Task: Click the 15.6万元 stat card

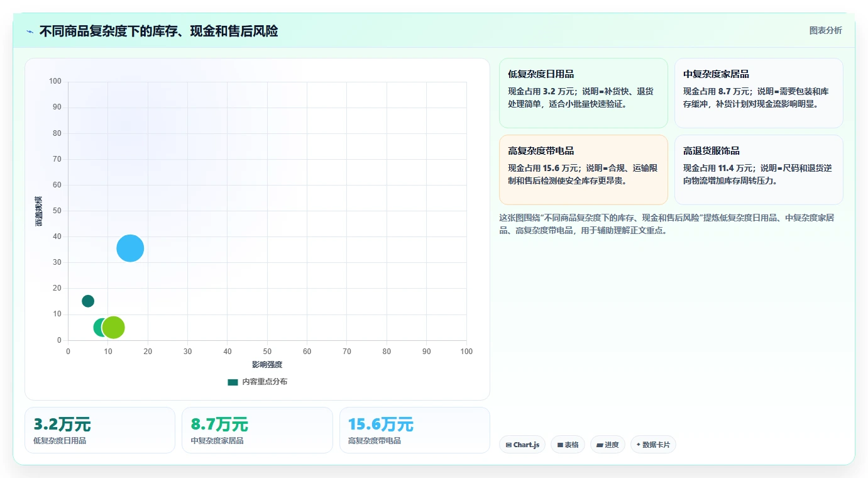Action: [x=415, y=430]
